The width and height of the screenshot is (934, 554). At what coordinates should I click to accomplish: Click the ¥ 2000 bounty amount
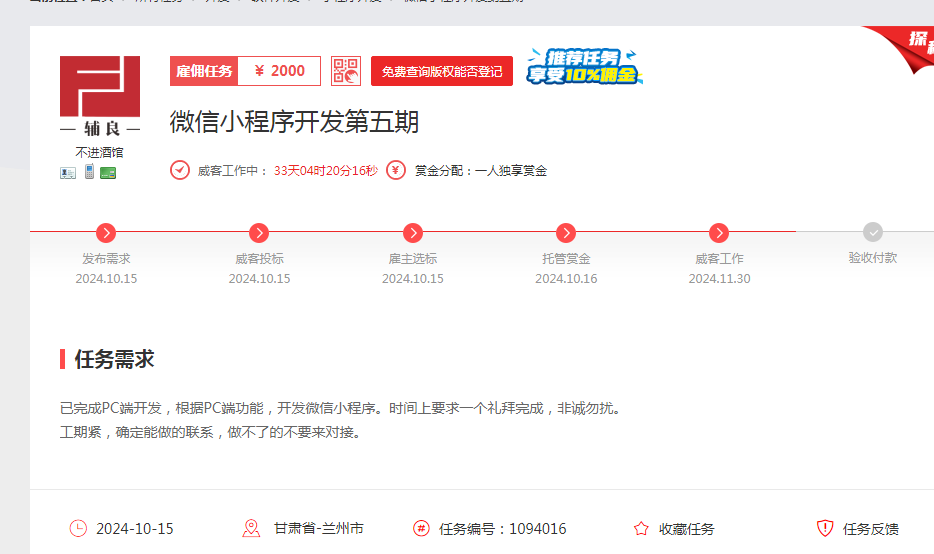pos(279,71)
